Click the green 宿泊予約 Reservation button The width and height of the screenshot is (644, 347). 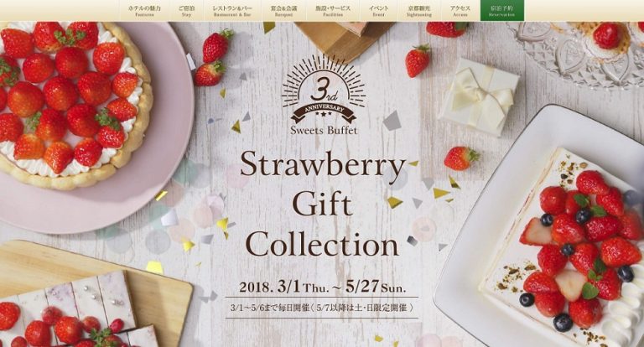(502, 11)
